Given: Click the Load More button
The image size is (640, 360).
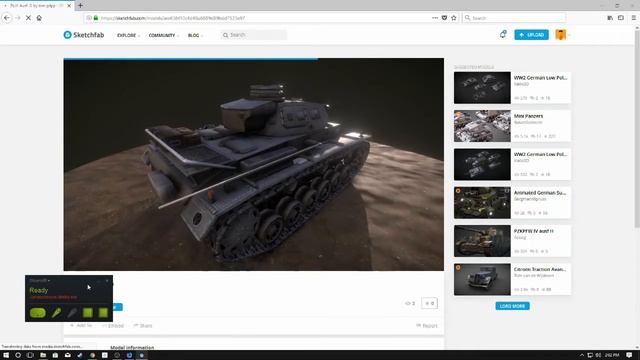Looking at the screenshot, I should click(512, 306).
